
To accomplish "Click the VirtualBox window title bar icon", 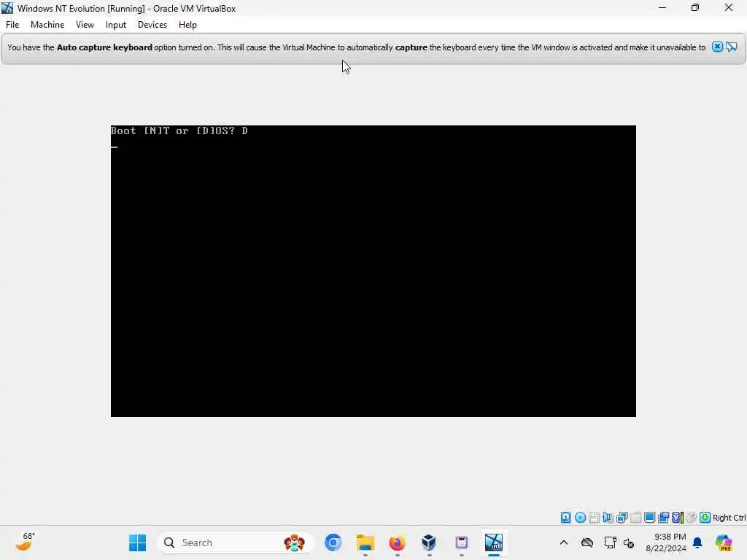I will [7, 8].
